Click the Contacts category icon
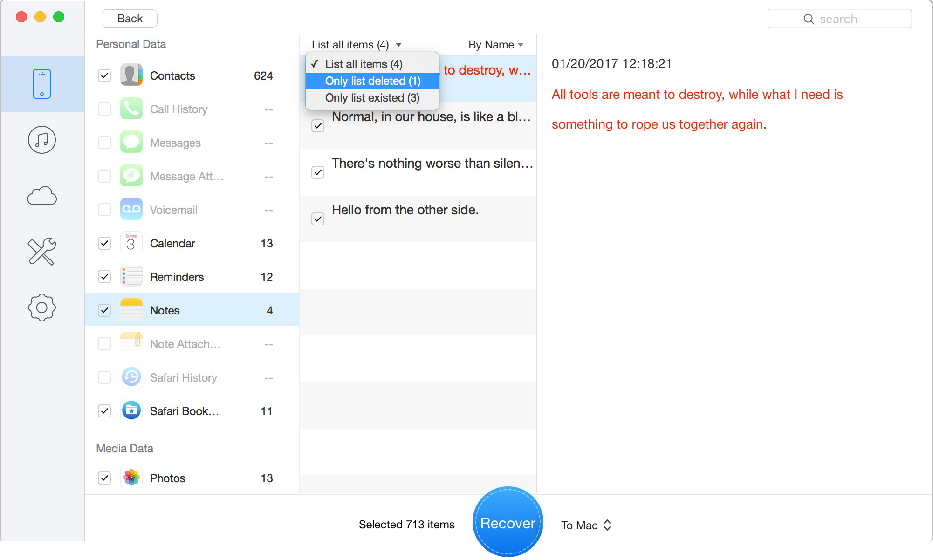 131,75
